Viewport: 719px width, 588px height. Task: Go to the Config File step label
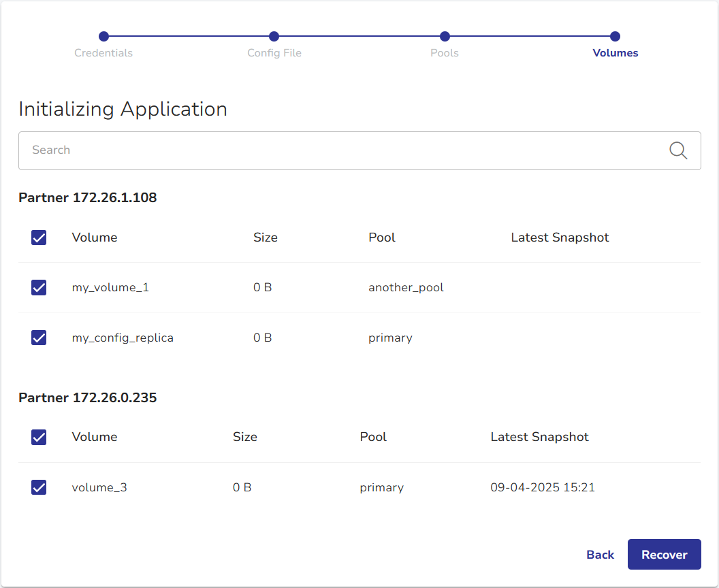[x=274, y=53]
